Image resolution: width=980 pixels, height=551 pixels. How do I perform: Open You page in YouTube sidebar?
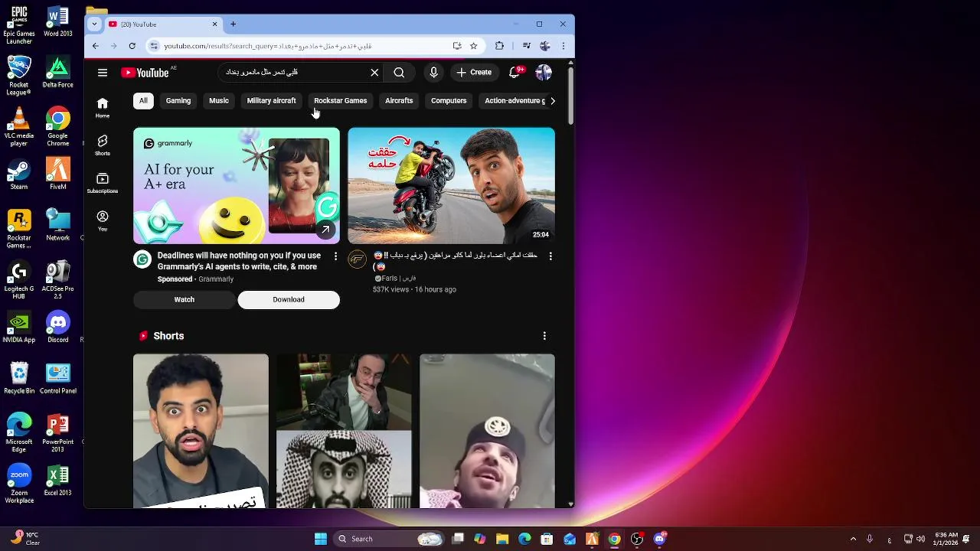(x=103, y=220)
